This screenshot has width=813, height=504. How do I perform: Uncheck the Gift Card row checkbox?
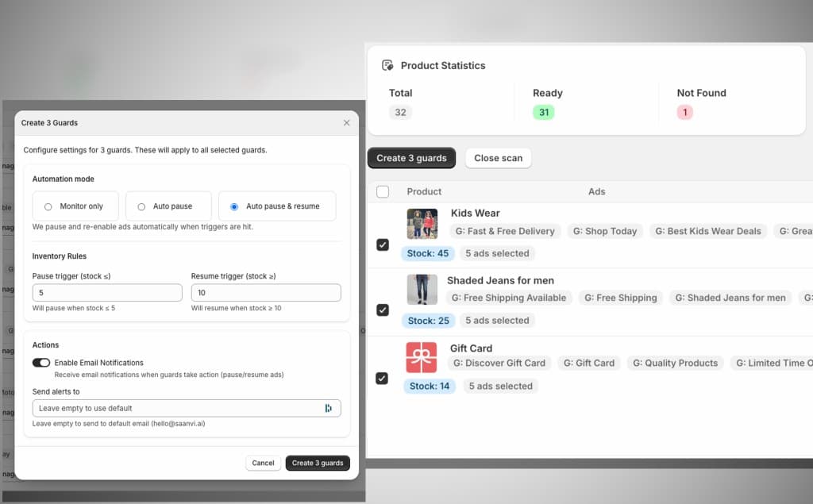383,379
